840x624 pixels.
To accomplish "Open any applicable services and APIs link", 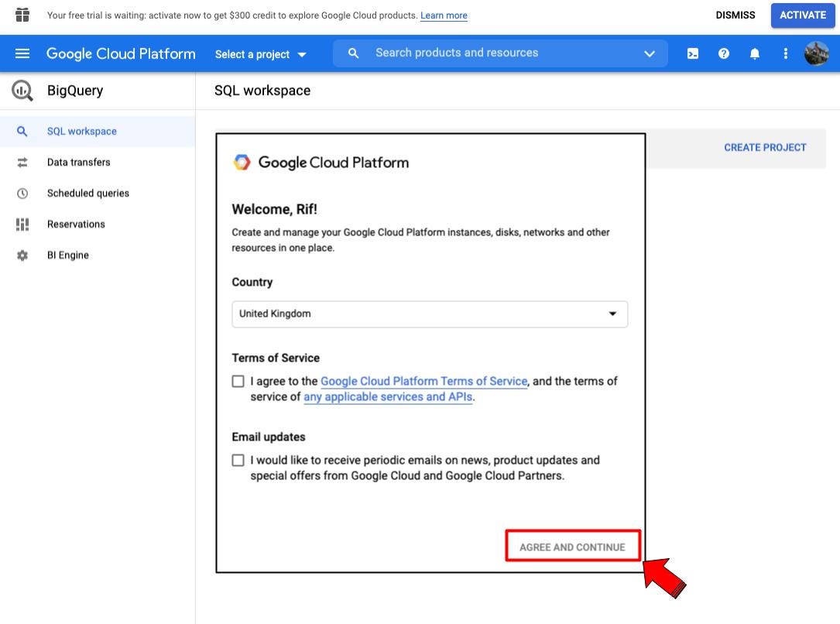I will [x=388, y=397].
